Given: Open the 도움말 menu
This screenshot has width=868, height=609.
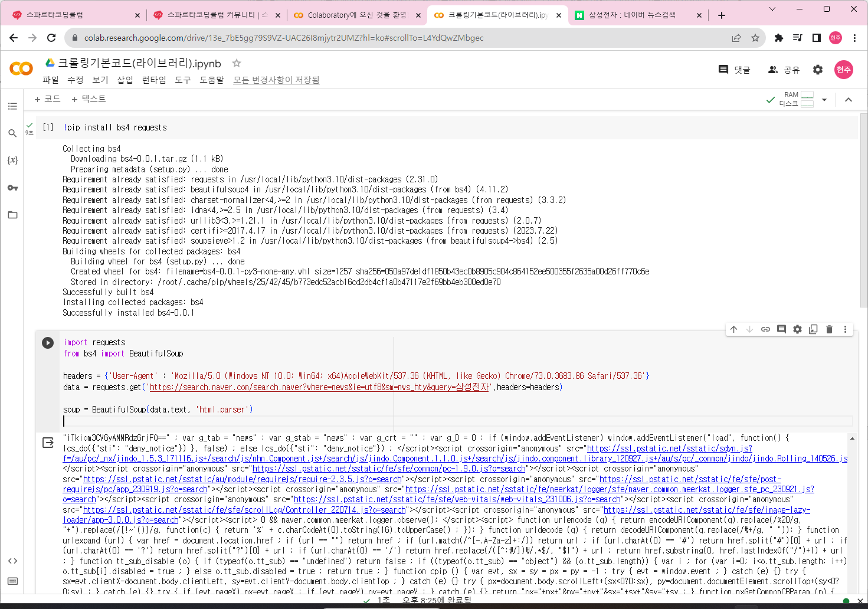Looking at the screenshot, I should point(212,80).
